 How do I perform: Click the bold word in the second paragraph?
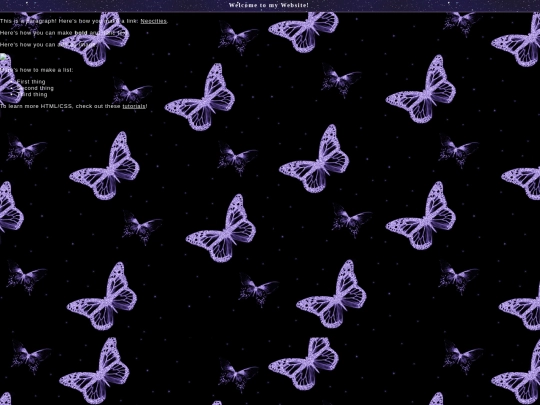pos(81,33)
